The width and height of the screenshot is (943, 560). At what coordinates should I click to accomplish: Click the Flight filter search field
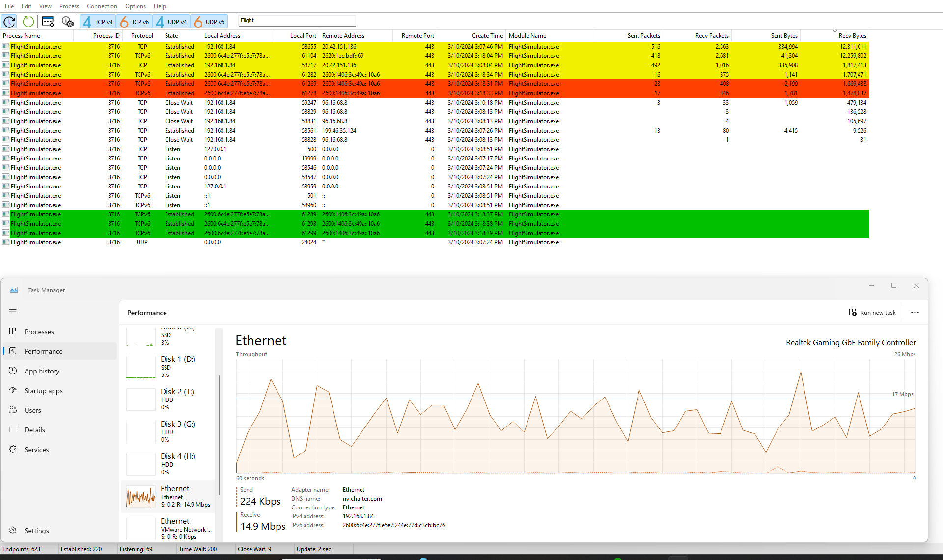pyautogui.click(x=297, y=21)
